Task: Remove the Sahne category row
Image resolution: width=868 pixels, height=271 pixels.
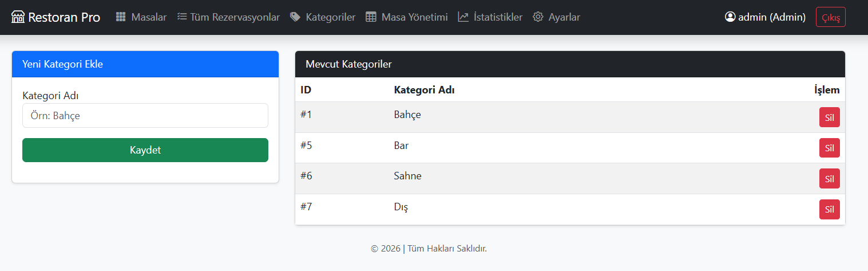Action: 829,179
